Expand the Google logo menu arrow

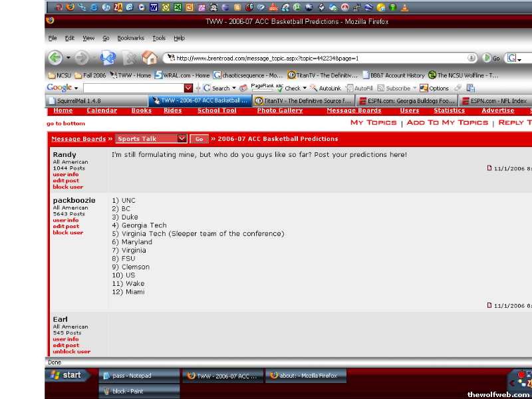pos(76,88)
